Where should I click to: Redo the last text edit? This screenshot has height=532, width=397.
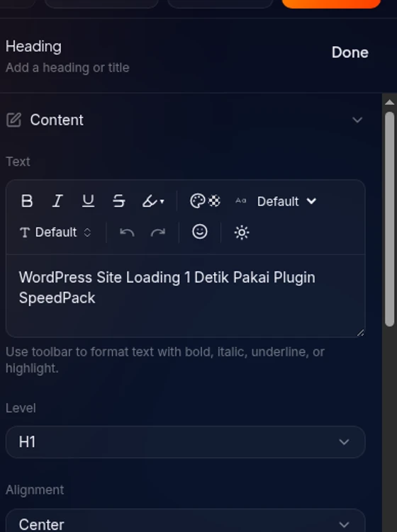point(158,232)
